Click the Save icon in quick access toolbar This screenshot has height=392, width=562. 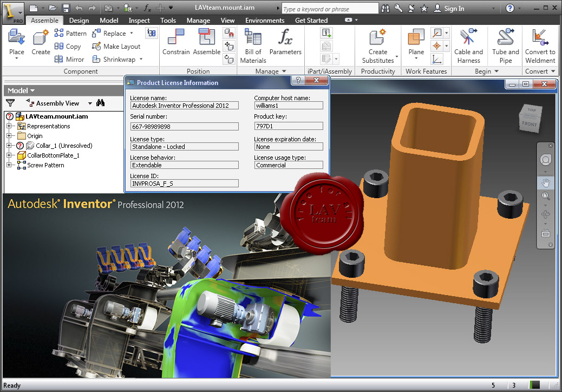coord(66,8)
